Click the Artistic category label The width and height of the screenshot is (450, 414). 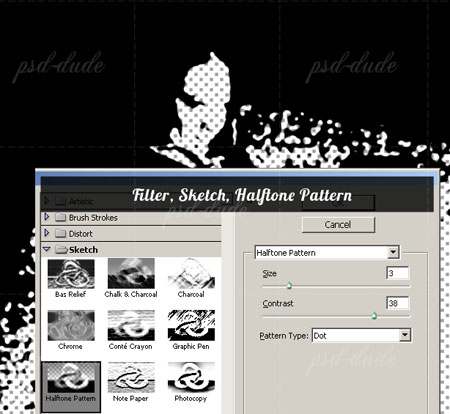coord(81,201)
